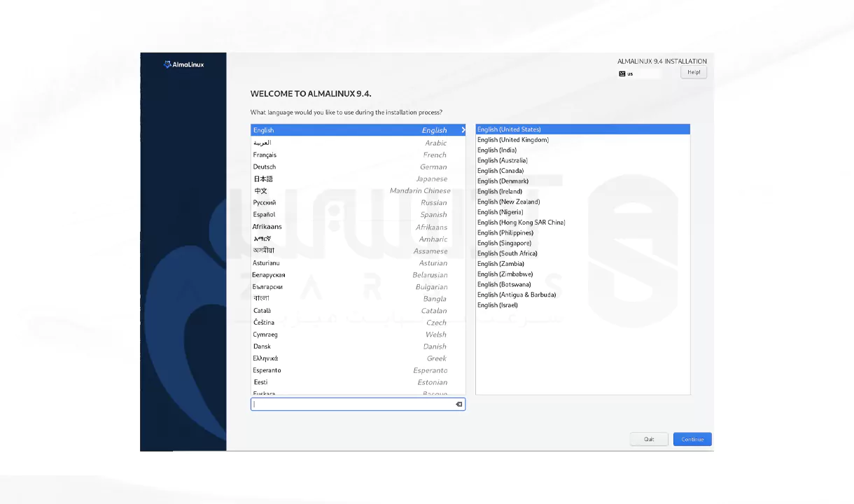Select Japanese language row
This screenshot has height=504, width=854.
pyautogui.click(x=358, y=178)
